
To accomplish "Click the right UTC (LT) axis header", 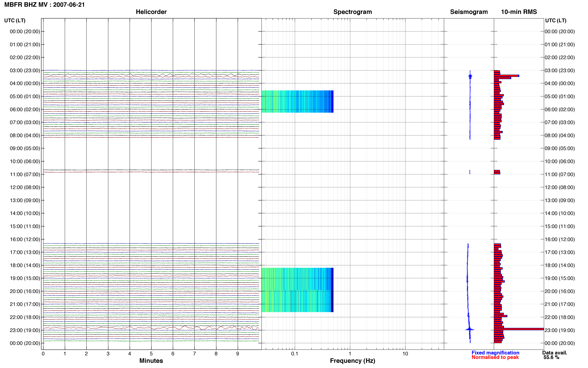I will (556, 20).
